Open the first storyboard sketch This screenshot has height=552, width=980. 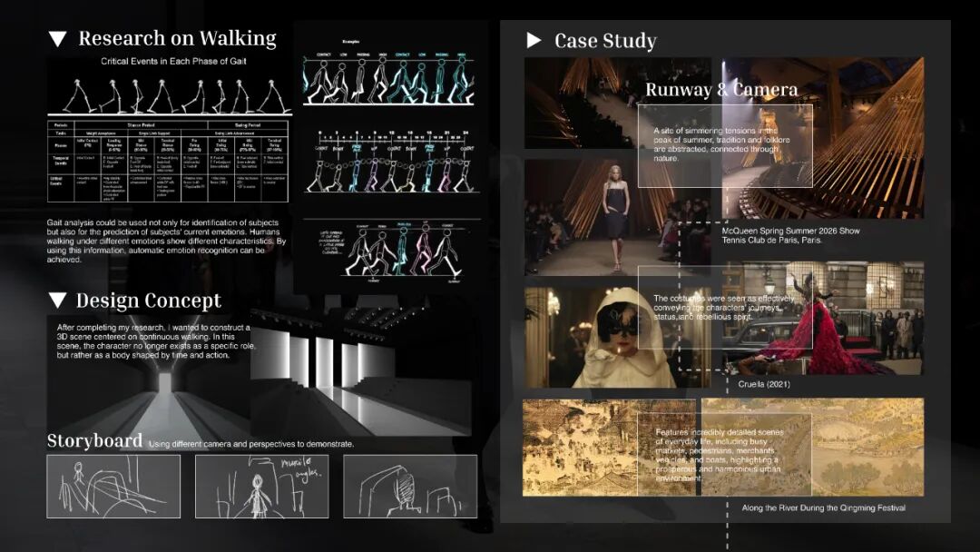(113, 487)
